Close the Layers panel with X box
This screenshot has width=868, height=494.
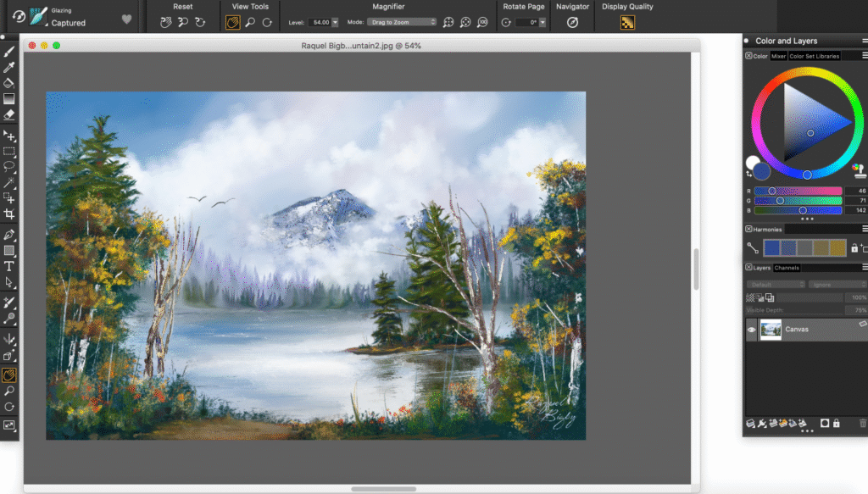point(748,267)
